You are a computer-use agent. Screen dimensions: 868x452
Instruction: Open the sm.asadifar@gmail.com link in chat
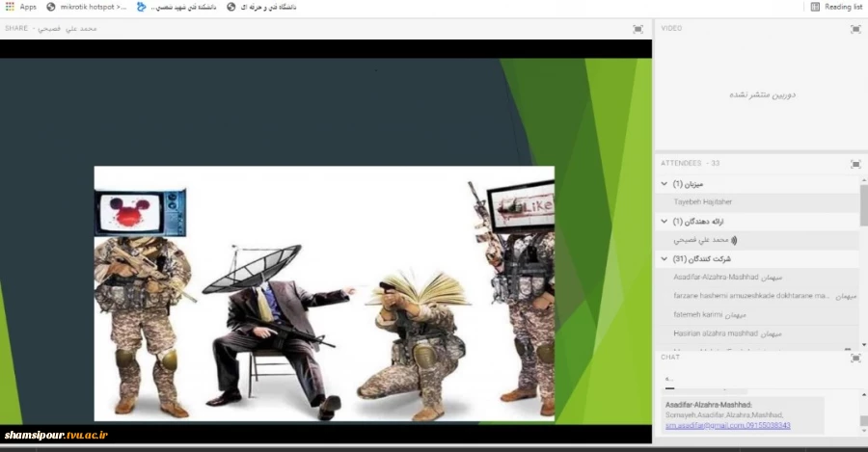click(728, 425)
